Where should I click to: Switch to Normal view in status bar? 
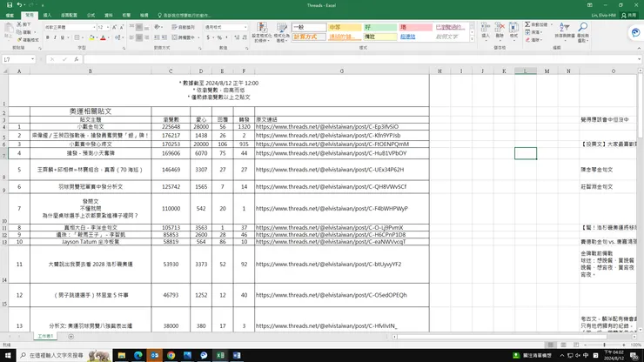coord(551,345)
